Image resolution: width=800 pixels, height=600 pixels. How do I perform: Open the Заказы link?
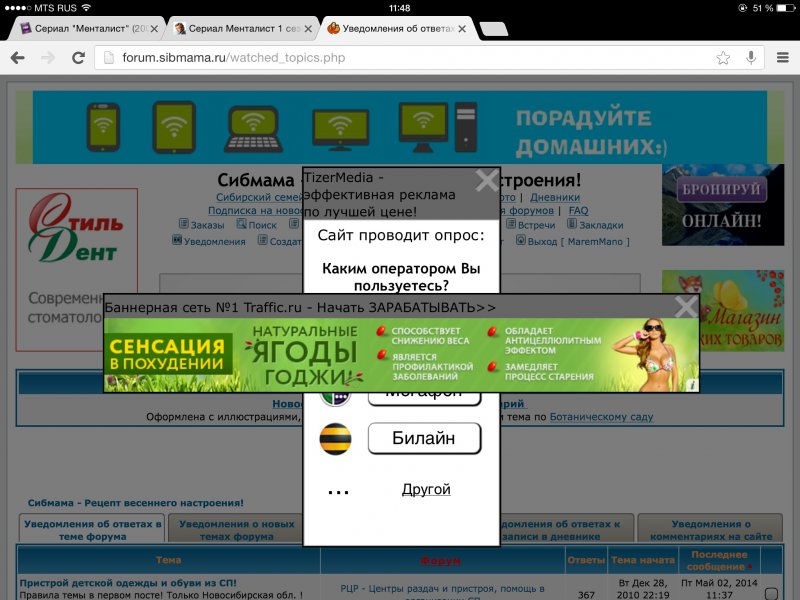point(207,225)
